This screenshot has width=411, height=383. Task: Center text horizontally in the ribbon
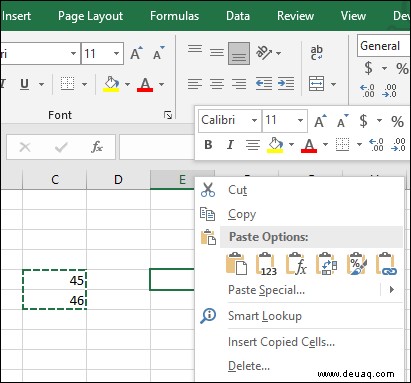pos(217,84)
